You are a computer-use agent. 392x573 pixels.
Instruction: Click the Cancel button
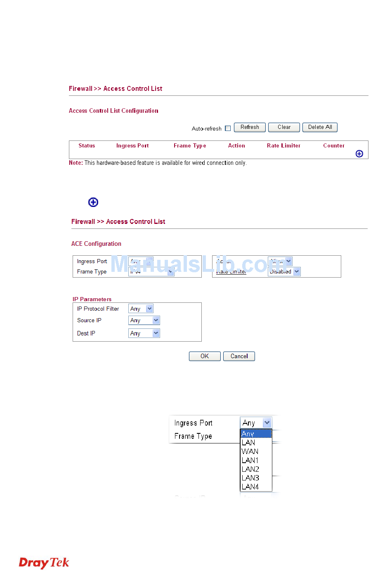click(x=239, y=356)
